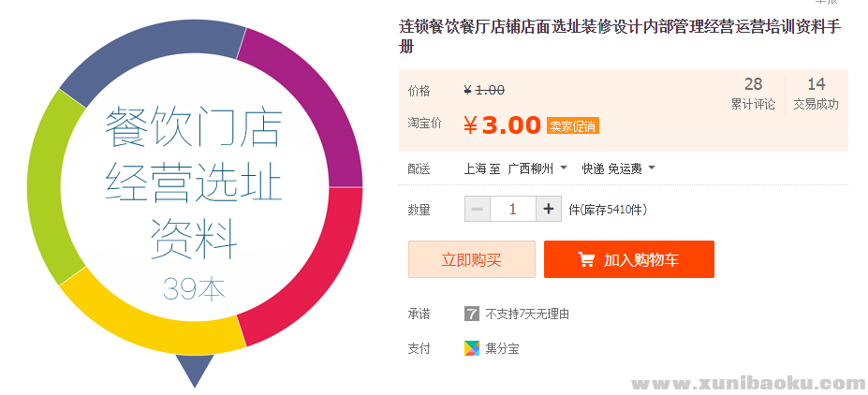Click the gray 7-day return icon
Image resolution: width=868 pixels, height=395 pixels.
click(x=472, y=314)
